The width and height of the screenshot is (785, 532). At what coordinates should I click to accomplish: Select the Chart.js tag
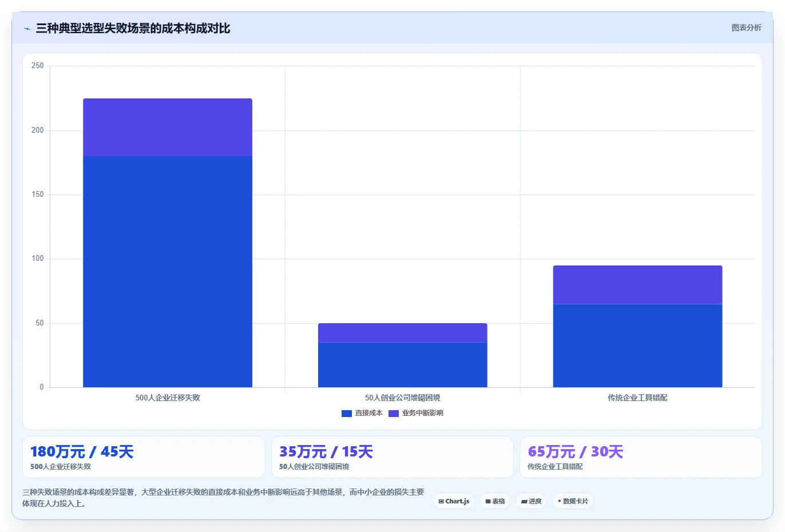(454, 501)
